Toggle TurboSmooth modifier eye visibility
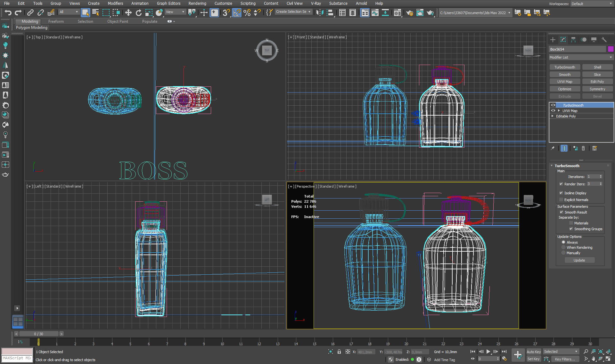 553,105
